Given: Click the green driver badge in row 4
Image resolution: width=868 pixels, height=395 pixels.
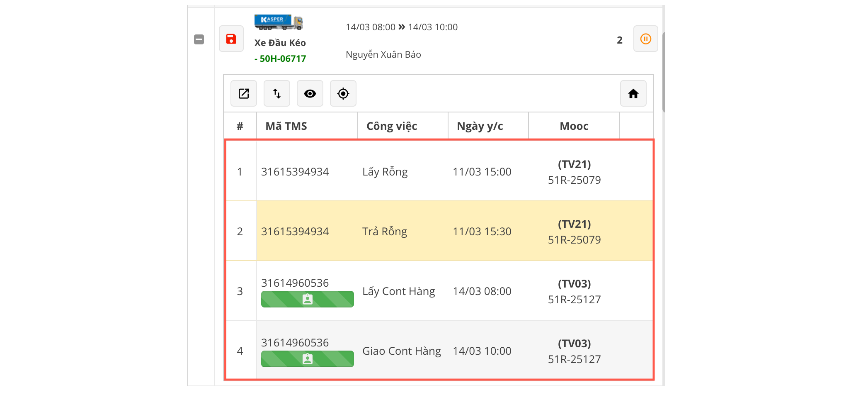Looking at the screenshot, I should point(307,359).
